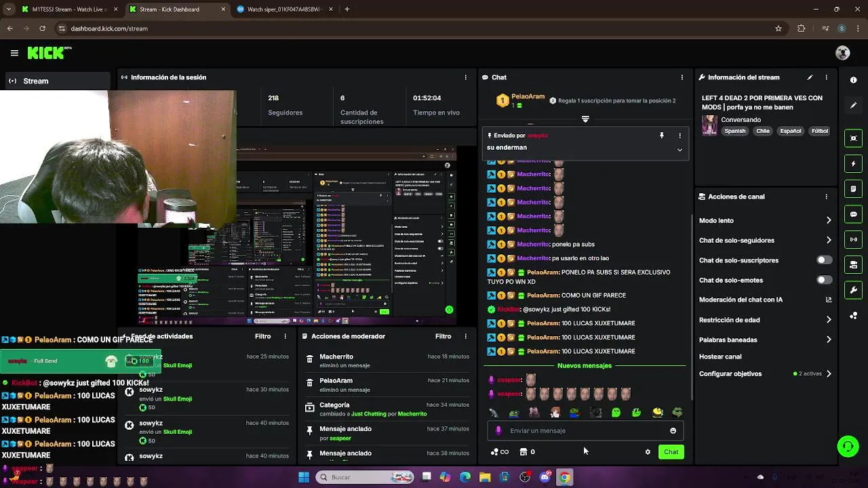The height and width of the screenshot is (488, 868).
Task: Click the KICK logo
Action: point(50,53)
